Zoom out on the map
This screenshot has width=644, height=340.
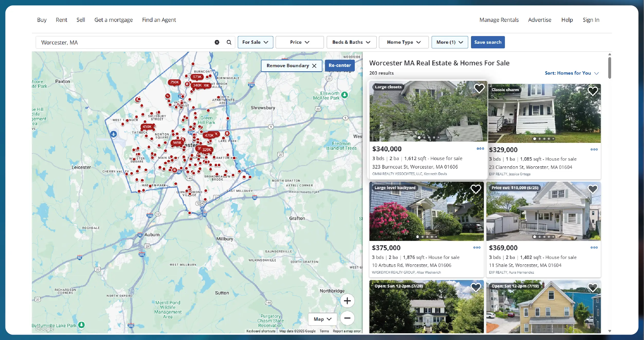pos(347,318)
